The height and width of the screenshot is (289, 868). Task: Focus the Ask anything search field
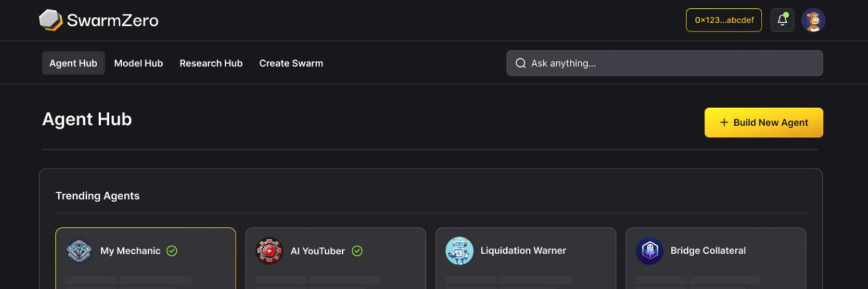(671, 63)
